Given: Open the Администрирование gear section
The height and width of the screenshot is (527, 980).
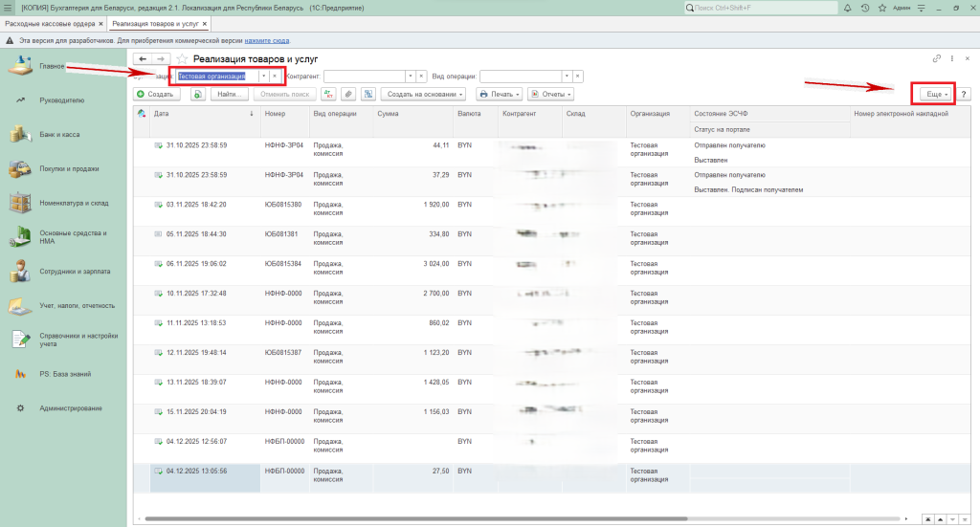Looking at the screenshot, I should [70, 408].
